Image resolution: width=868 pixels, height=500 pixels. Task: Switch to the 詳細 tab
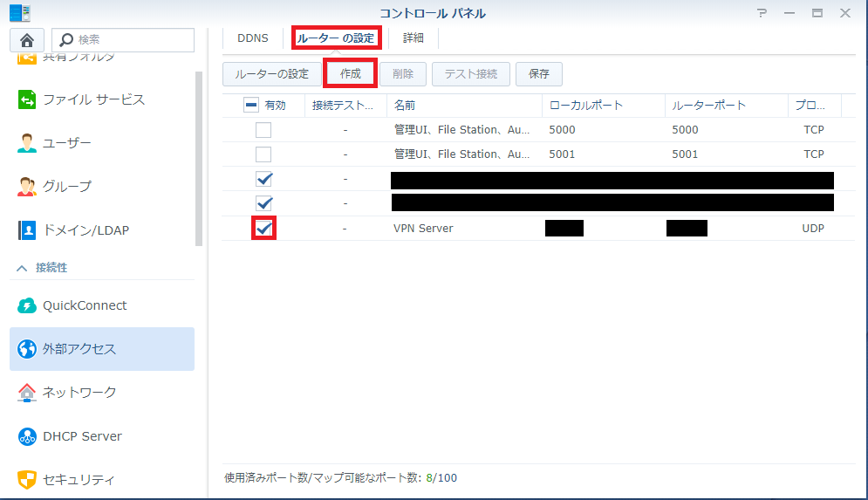413,38
